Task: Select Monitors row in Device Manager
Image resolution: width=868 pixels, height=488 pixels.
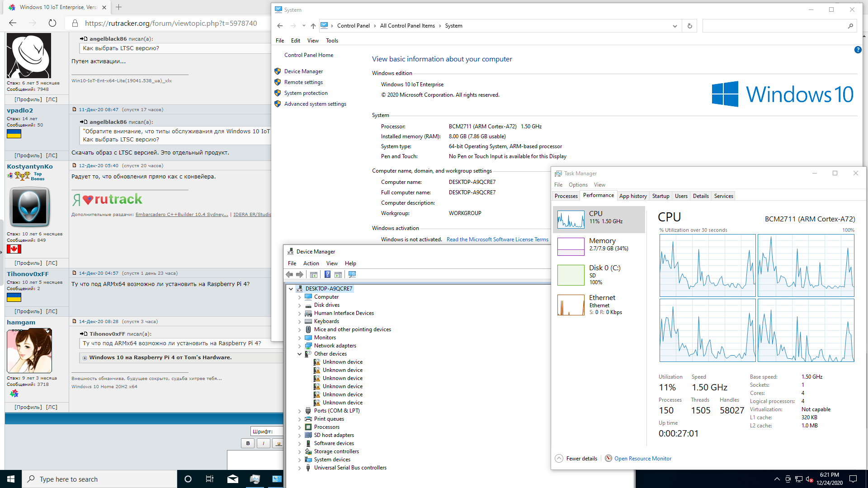Action: click(x=325, y=338)
